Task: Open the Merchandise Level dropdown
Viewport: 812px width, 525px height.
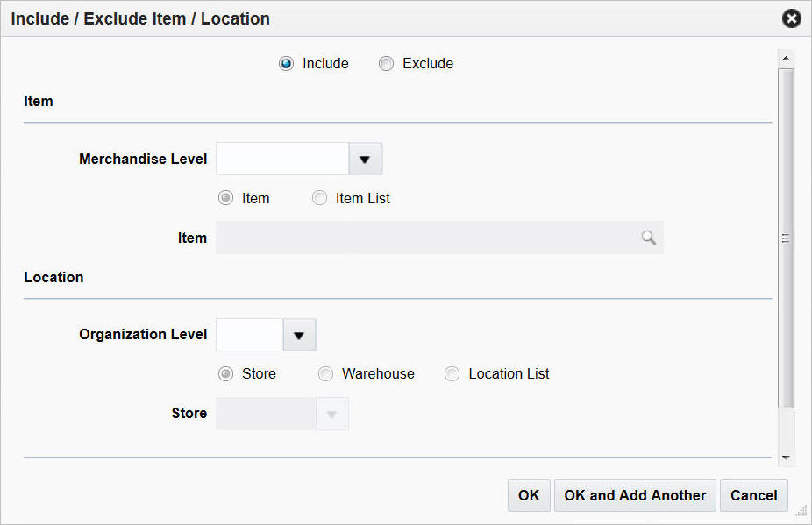Action: click(x=364, y=159)
